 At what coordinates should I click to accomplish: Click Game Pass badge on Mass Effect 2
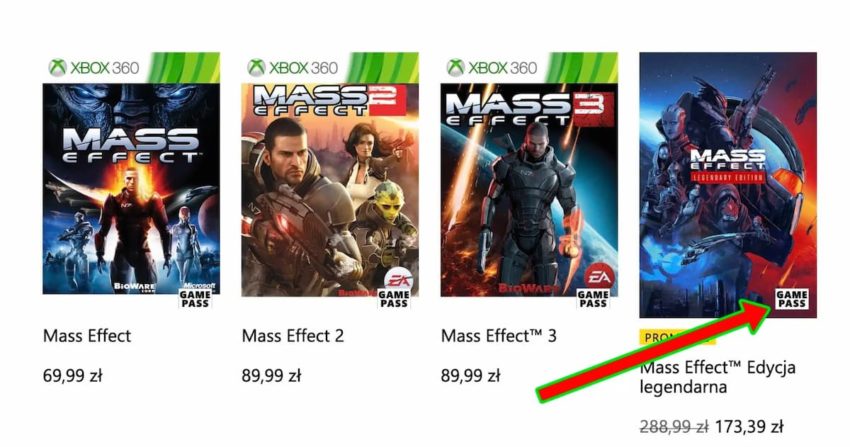[x=394, y=299]
